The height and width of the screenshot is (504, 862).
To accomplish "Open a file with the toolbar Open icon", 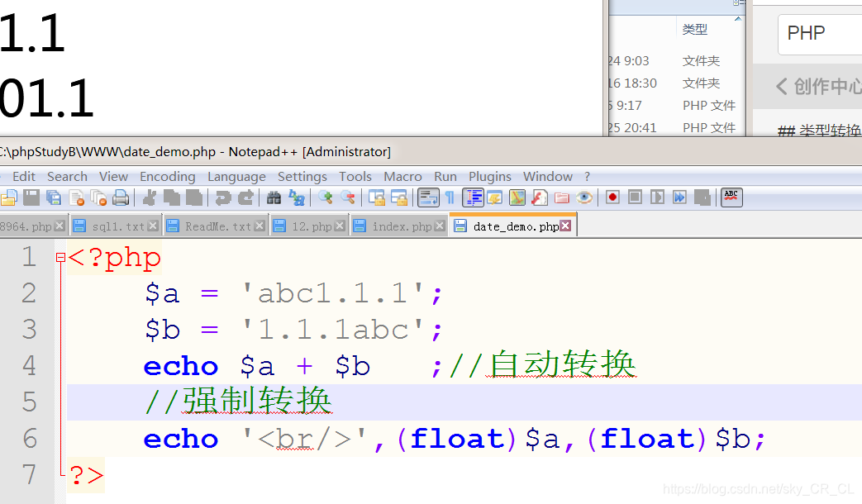I will click(8, 197).
